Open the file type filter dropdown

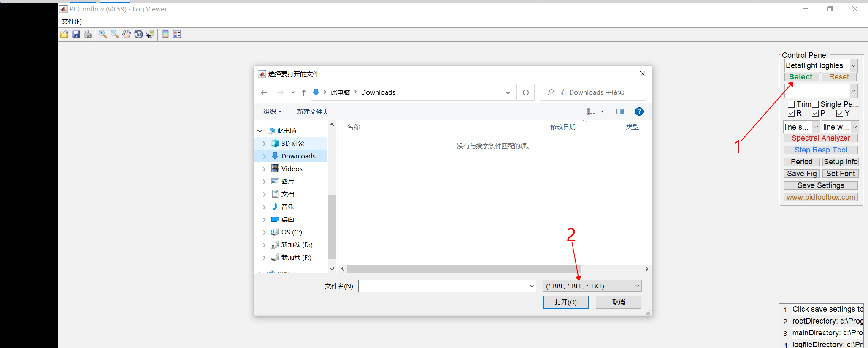point(592,286)
